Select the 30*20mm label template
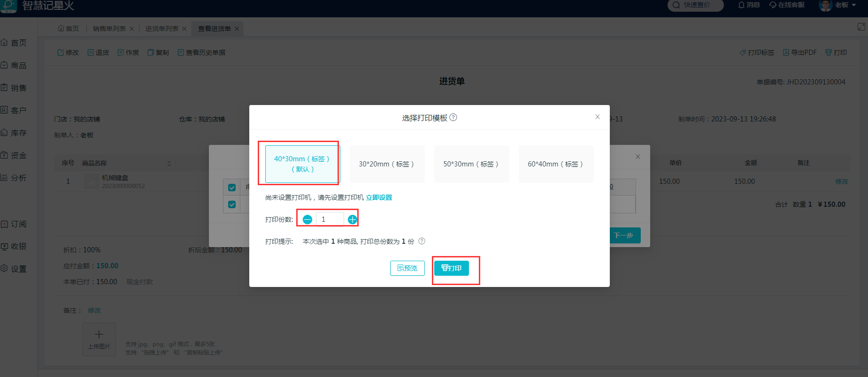Image resolution: width=868 pixels, height=377 pixels. [x=386, y=164]
